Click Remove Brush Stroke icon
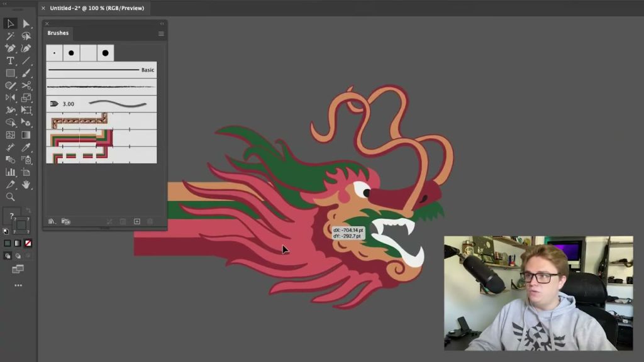Screen dimensions: 644x362 coord(109,222)
